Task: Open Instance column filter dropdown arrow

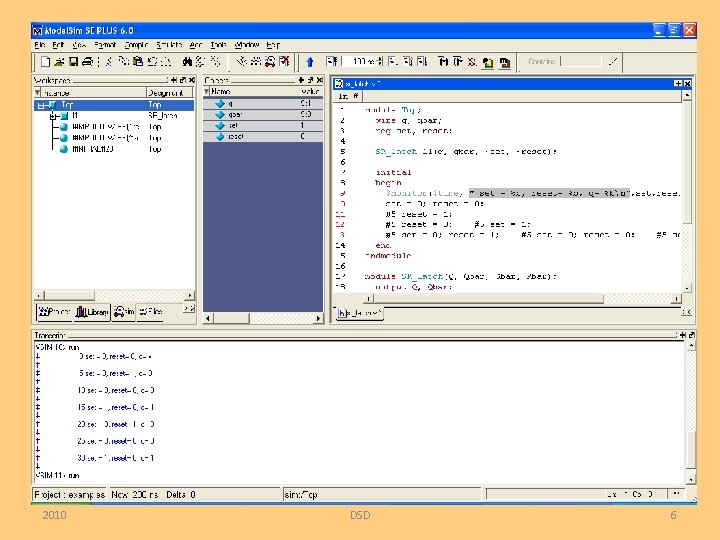Action: [37, 92]
